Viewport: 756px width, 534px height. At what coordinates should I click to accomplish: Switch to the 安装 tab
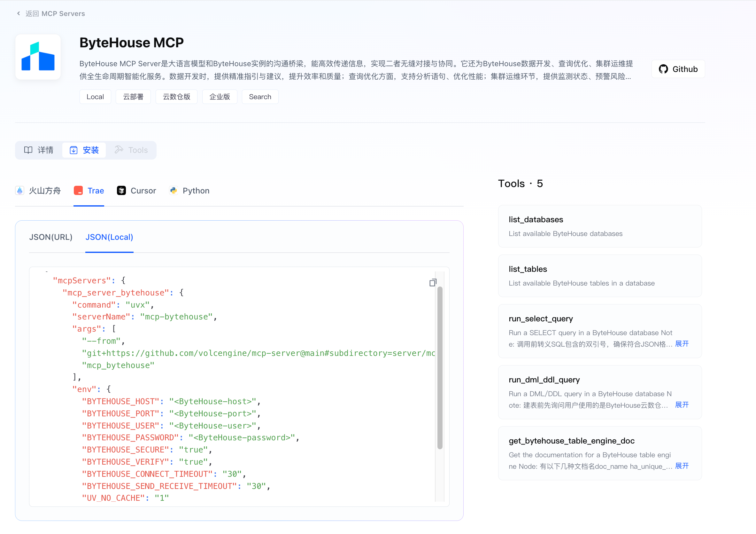pos(84,150)
